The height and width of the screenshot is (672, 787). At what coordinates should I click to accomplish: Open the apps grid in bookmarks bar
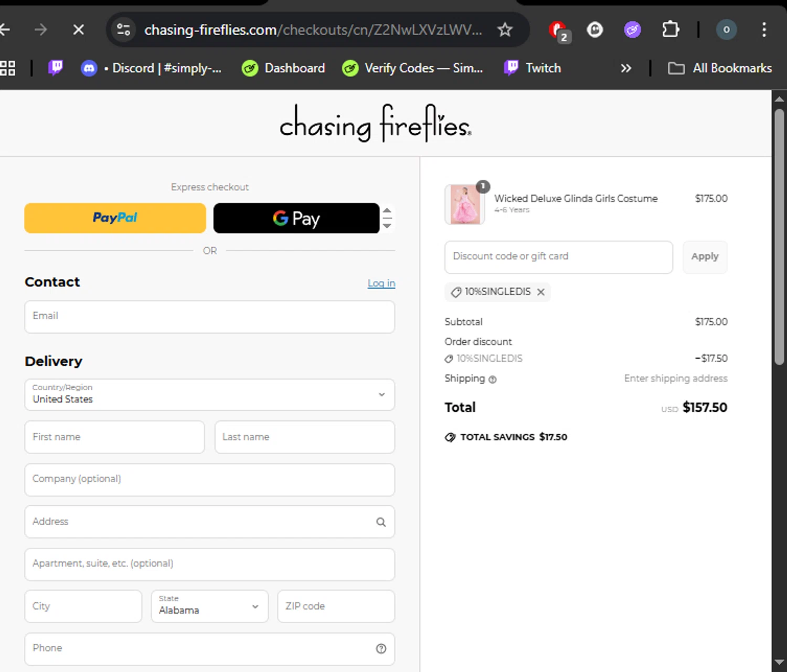point(7,68)
